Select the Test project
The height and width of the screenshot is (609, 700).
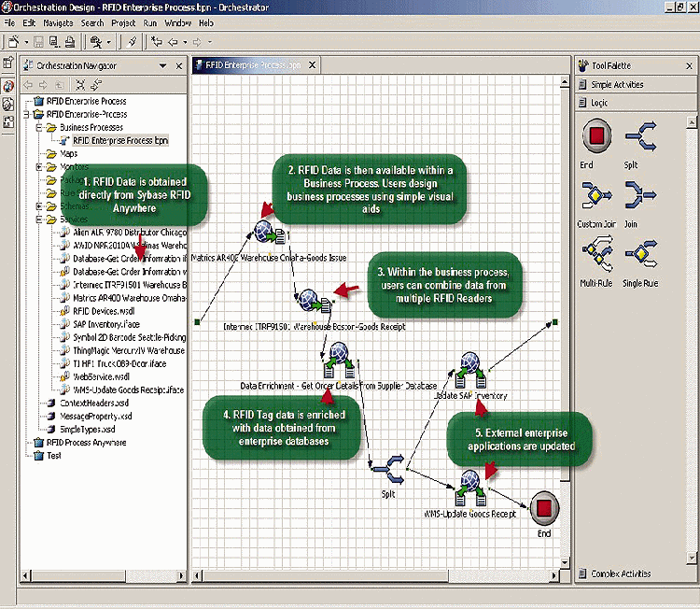[53, 456]
